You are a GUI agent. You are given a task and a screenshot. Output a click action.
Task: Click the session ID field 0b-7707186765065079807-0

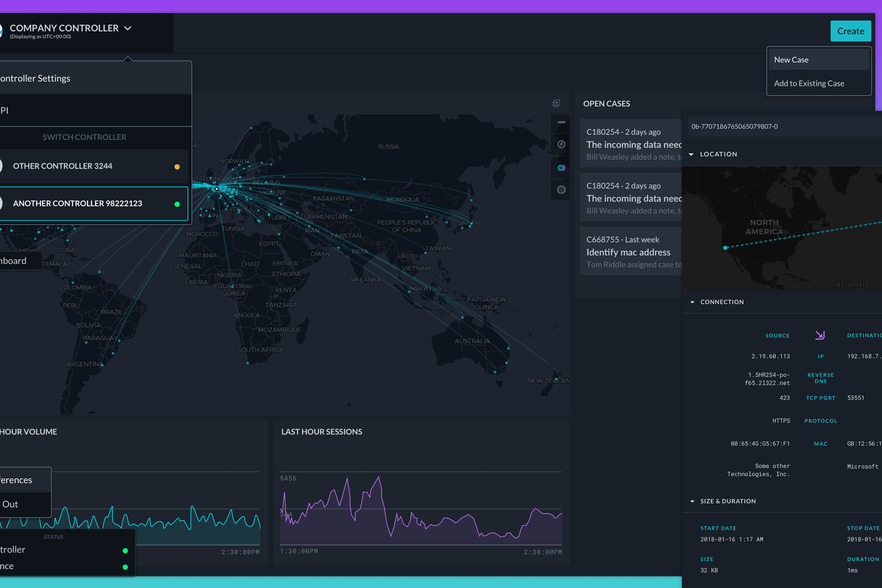[x=785, y=126]
